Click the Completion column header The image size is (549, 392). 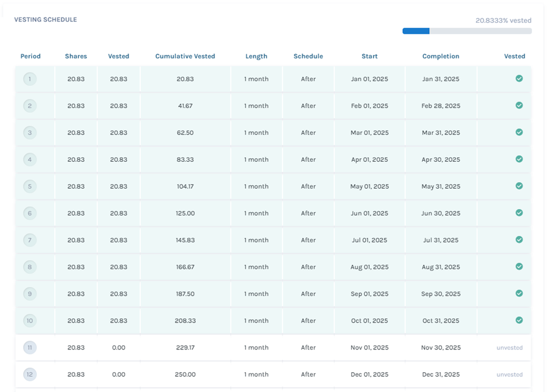(x=440, y=57)
